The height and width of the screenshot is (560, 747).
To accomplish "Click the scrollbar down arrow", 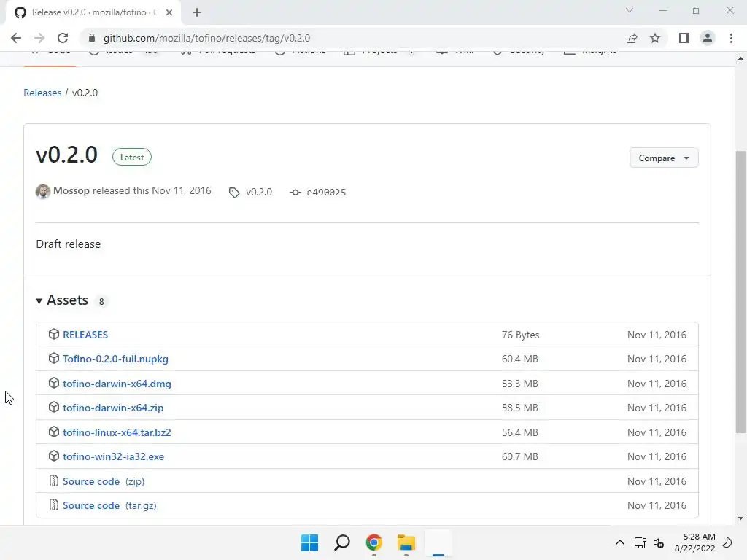I will 740,518.
